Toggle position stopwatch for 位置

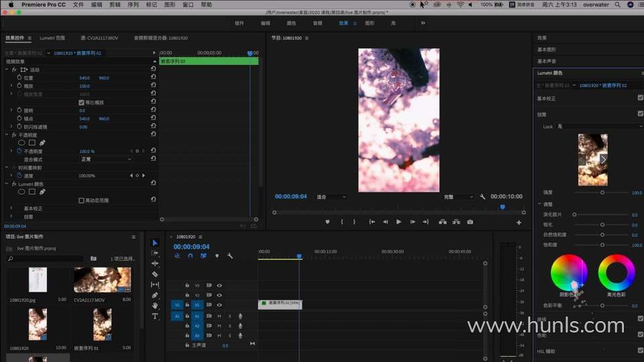click(x=19, y=77)
